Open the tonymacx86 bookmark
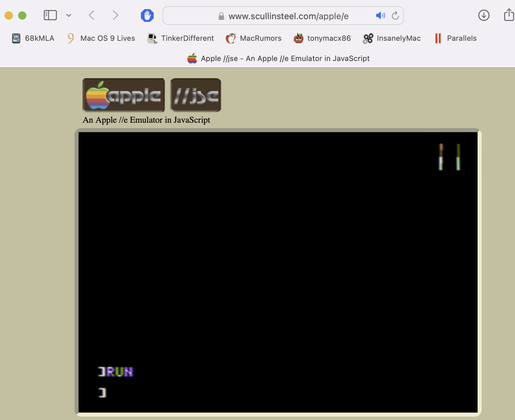Screen dimensions: 515x420 (x=322, y=38)
